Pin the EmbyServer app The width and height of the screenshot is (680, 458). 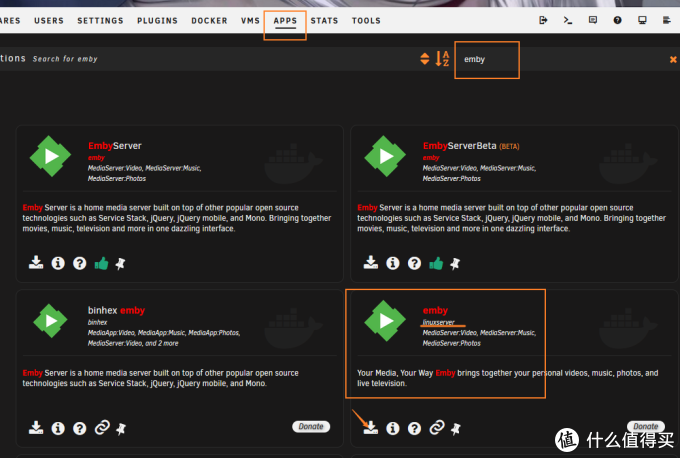pos(121,263)
